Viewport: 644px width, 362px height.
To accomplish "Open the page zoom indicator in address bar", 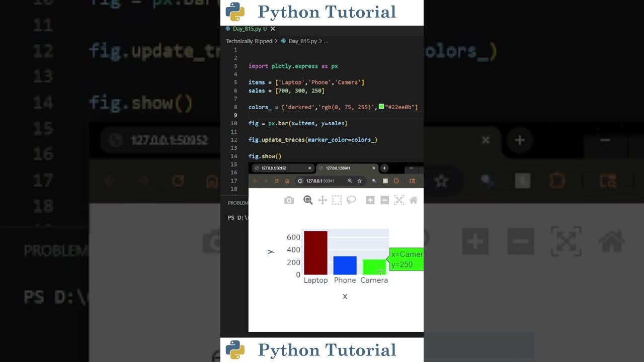I will [x=350, y=181].
